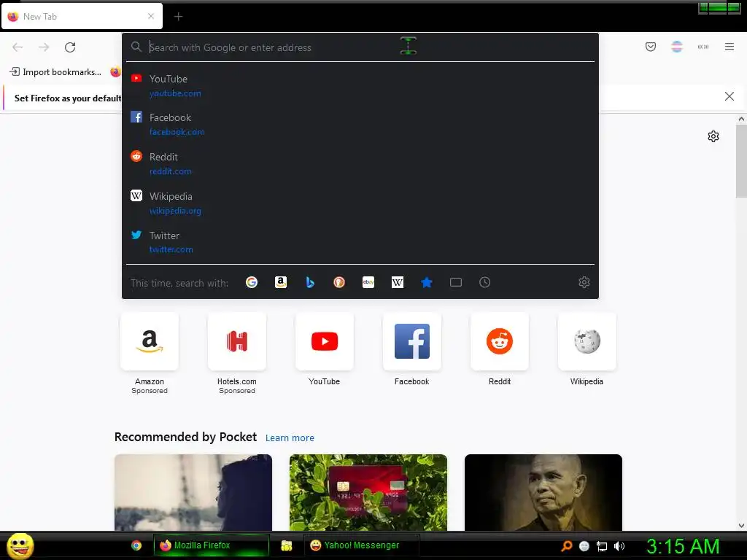This screenshot has width=747, height=560.
Task: Select DuckDuckGo one-off search icon
Action: pyautogui.click(x=339, y=282)
